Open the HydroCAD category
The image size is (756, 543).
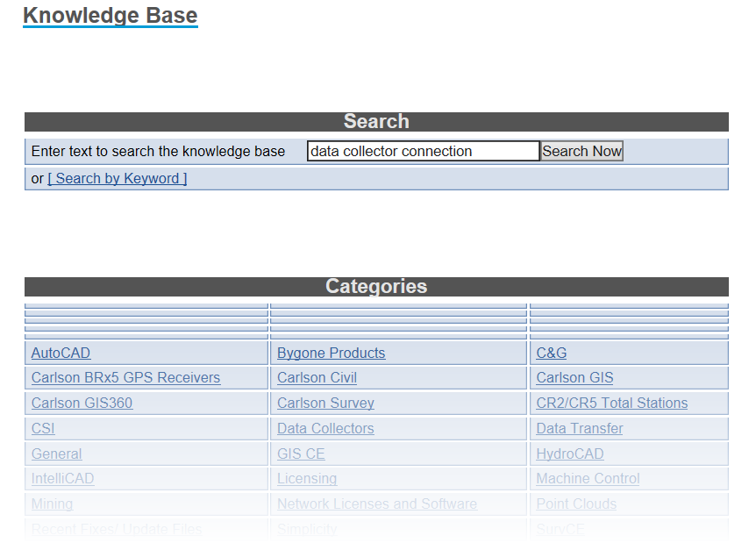[570, 454]
